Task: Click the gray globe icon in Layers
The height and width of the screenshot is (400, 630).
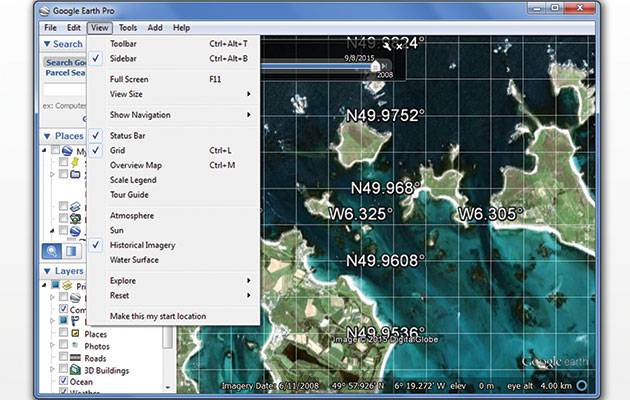Action: coord(75,297)
